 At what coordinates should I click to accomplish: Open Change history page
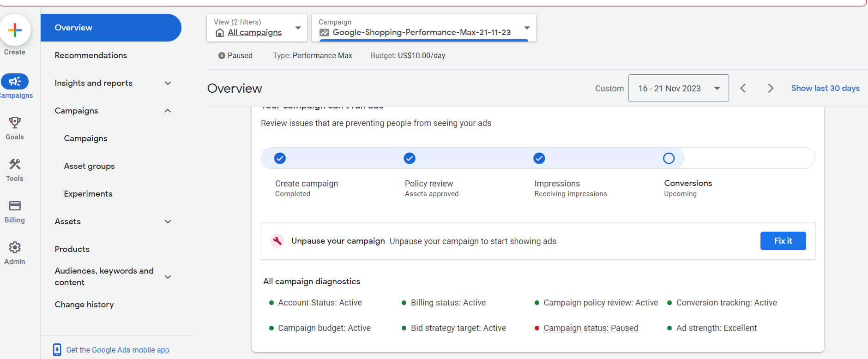pyautogui.click(x=84, y=305)
